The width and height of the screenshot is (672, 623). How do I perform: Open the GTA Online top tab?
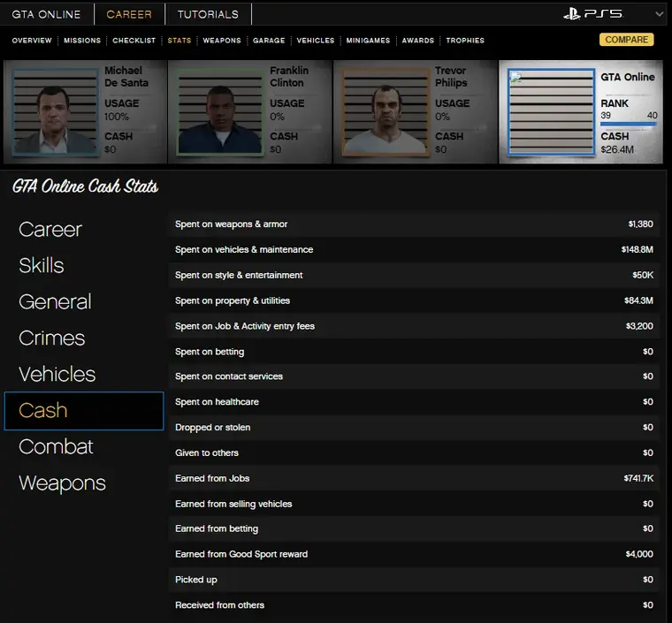click(x=46, y=14)
